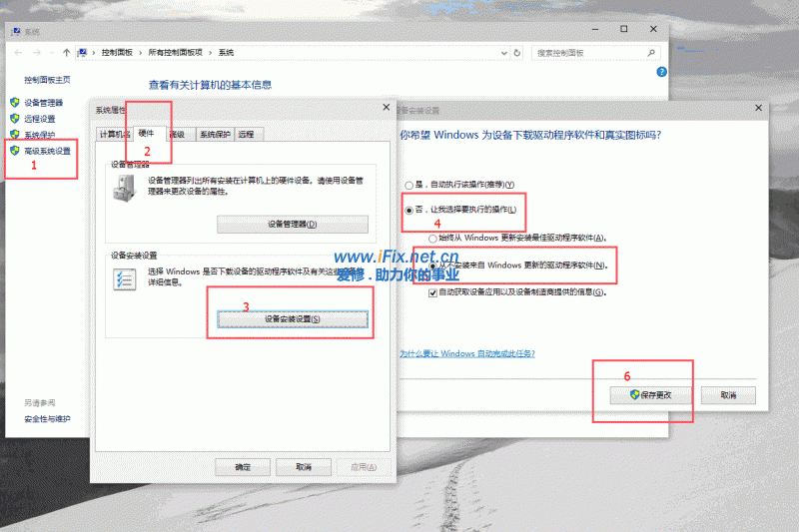Expand the address bar history dropdown
This screenshot has width=799, height=532.
coord(502,52)
